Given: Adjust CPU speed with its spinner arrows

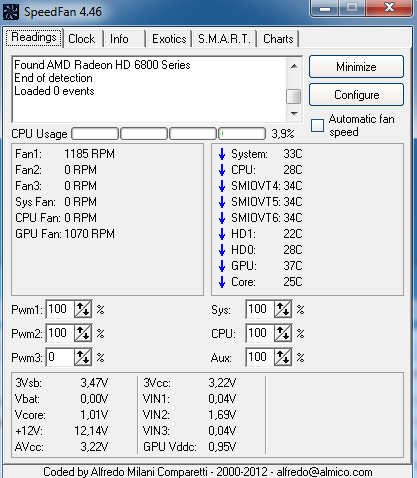Looking at the screenshot, I should pyautogui.click(x=283, y=333).
